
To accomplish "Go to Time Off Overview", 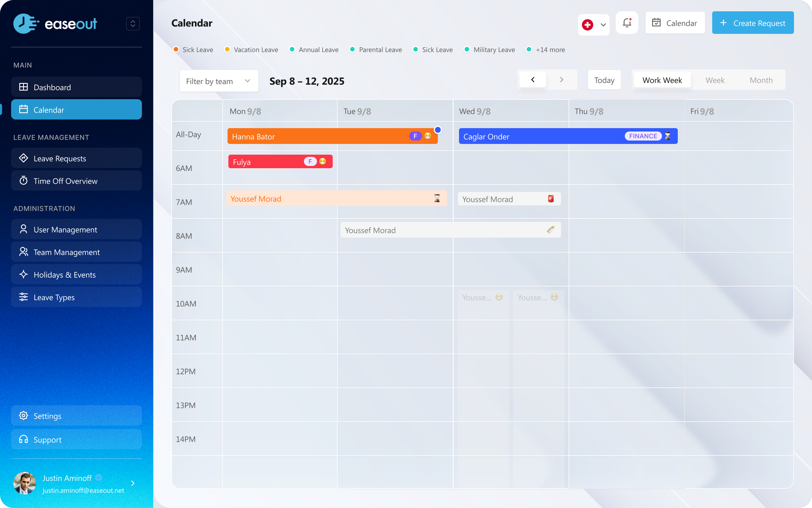I will click(76, 181).
